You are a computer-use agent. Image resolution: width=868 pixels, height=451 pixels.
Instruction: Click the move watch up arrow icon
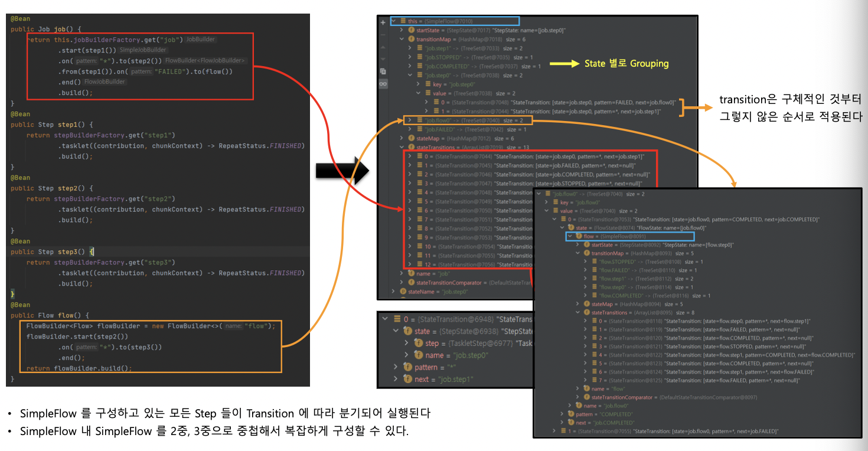(383, 47)
